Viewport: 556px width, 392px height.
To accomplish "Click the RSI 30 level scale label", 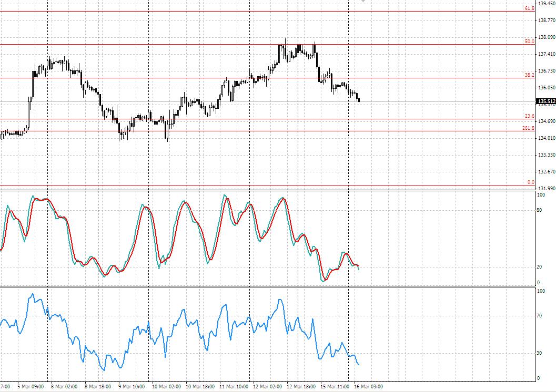I will pyautogui.click(x=539, y=353).
